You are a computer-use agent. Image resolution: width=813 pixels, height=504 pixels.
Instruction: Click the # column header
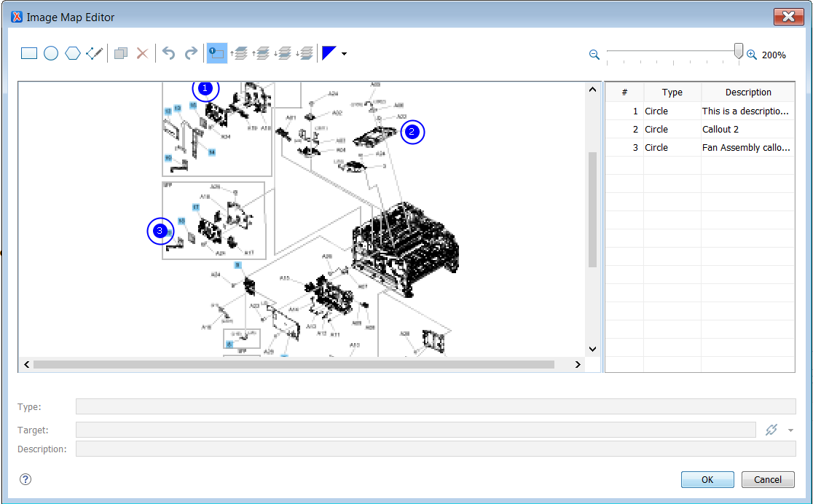[625, 92]
